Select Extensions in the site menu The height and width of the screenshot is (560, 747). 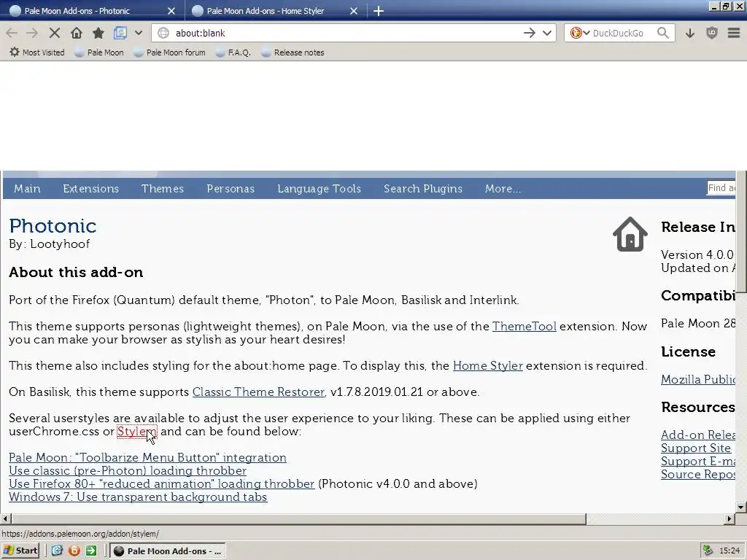click(x=90, y=189)
